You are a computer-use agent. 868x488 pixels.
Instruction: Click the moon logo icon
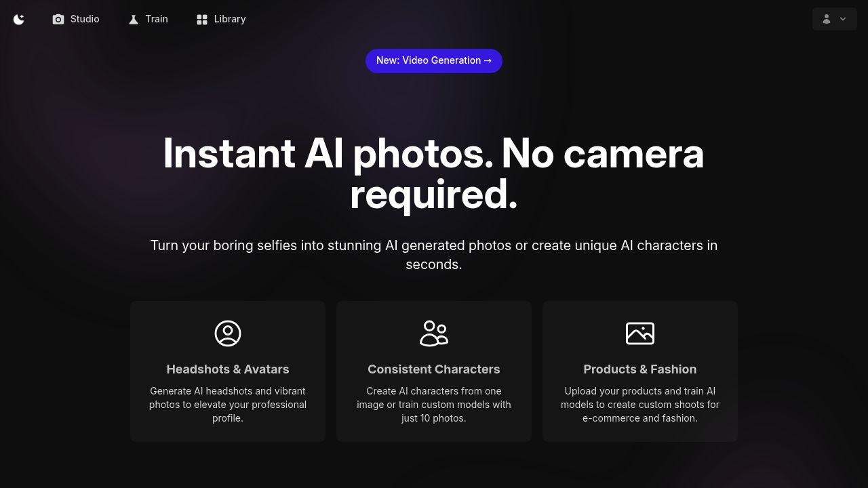tap(19, 19)
